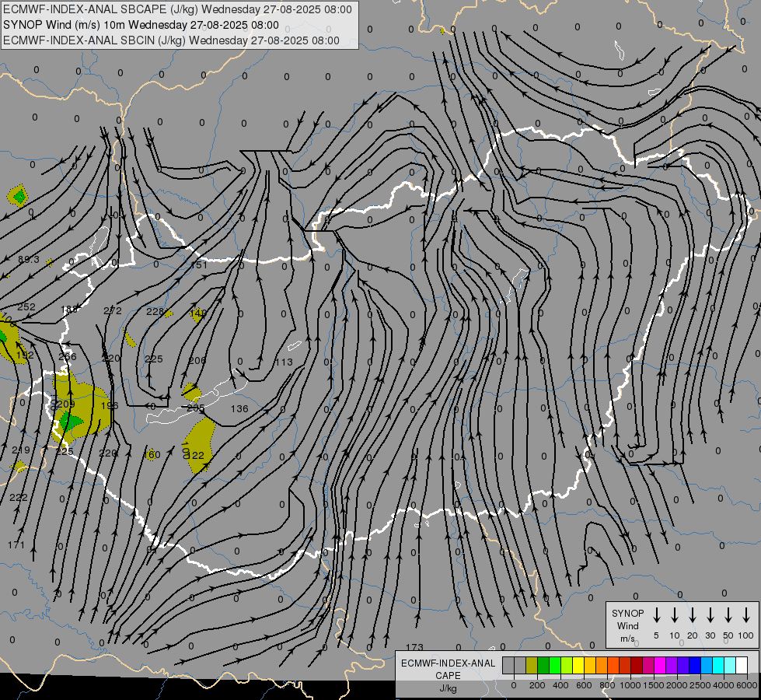Select the SBCAPE title line in the header

(x=178, y=9)
